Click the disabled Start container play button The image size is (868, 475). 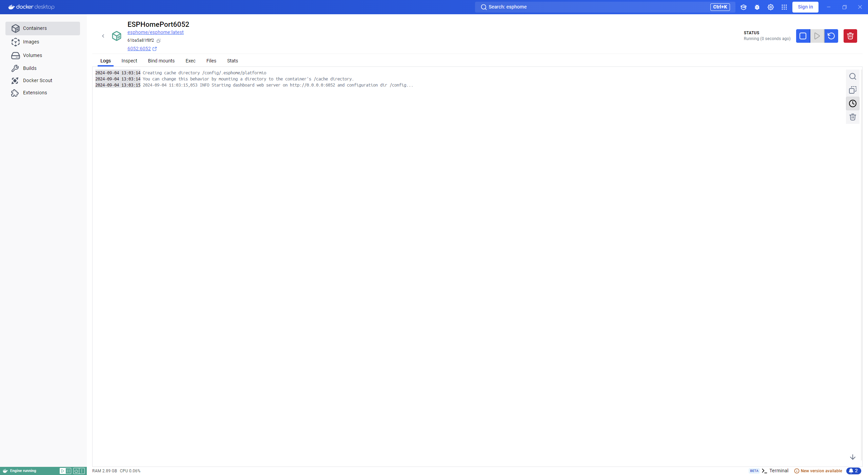point(817,36)
